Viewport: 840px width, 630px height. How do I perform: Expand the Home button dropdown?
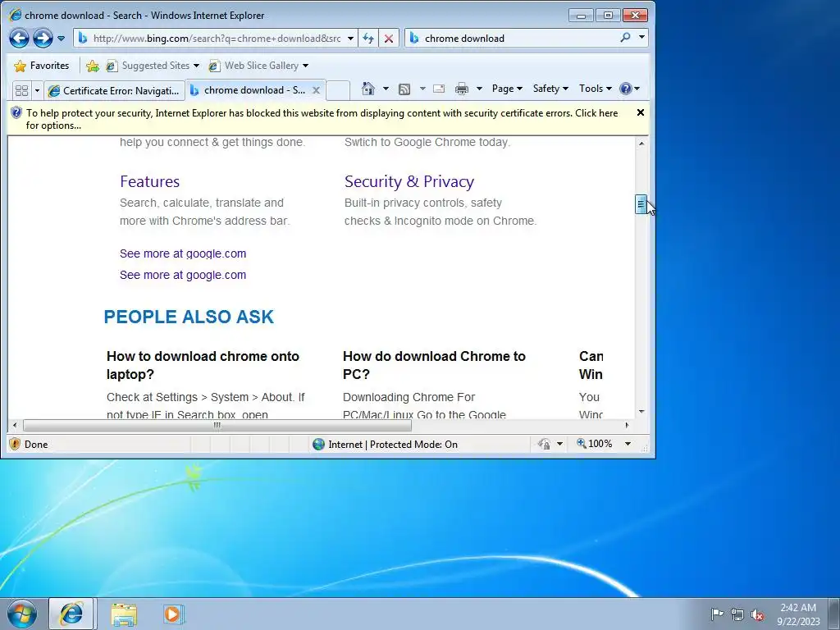[386, 89]
